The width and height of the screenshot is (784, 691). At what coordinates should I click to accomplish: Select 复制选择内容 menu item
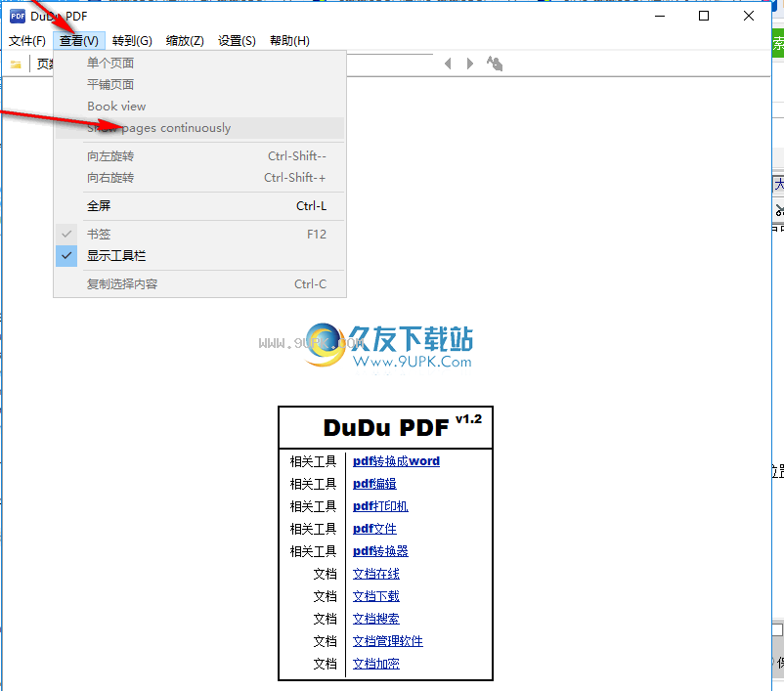pos(200,284)
